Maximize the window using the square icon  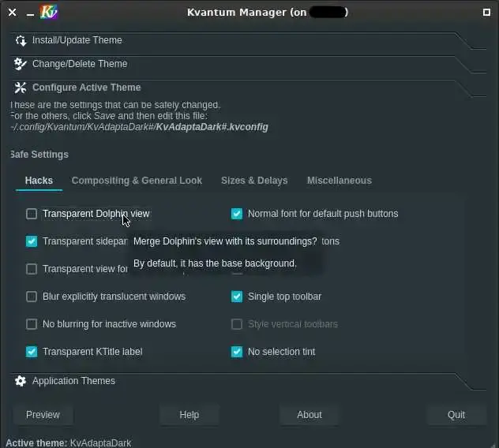486,12
